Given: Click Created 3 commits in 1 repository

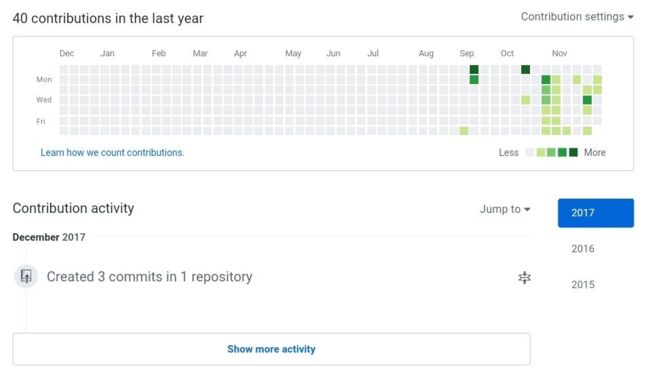Looking at the screenshot, I should (x=149, y=277).
